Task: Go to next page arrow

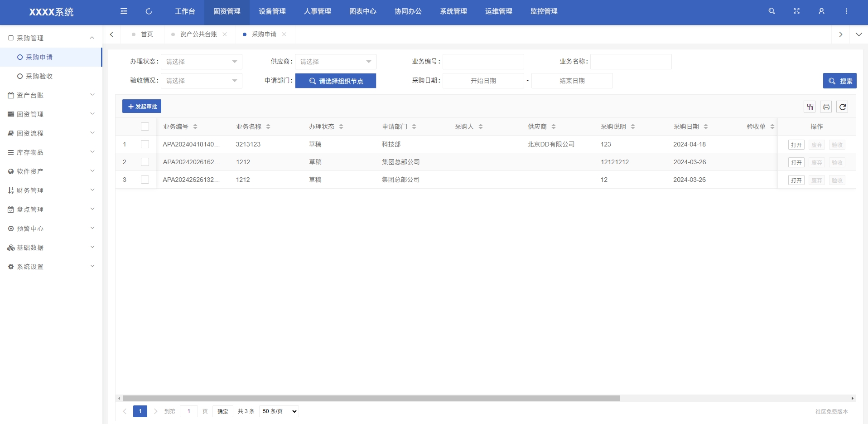Action: 155,411
